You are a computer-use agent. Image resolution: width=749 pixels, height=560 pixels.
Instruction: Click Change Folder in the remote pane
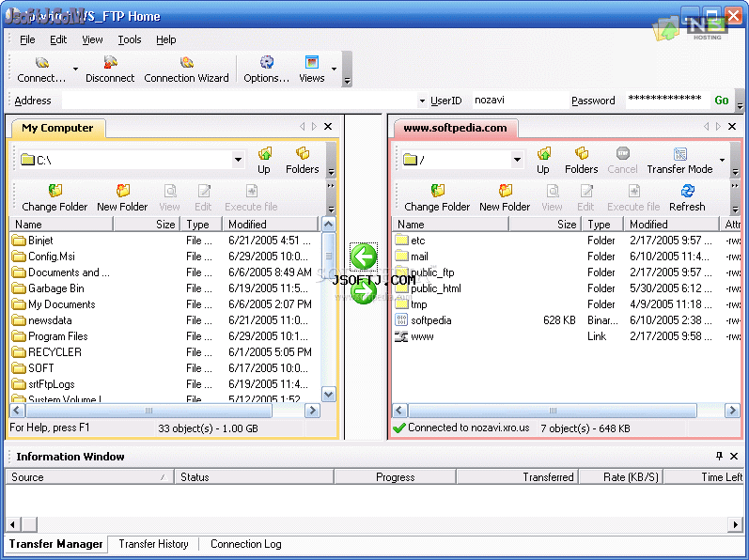pyautogui.click(x=437, y=198)
